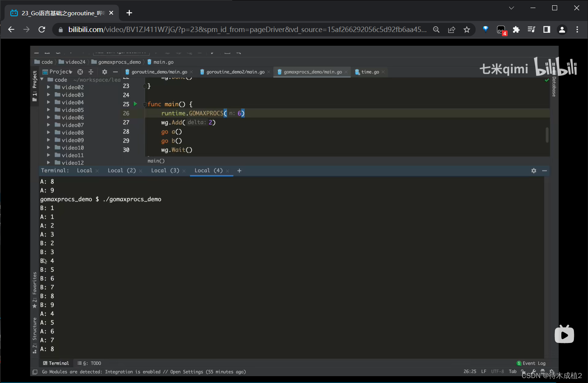Image resolution: width=588 pixels, height=383 pixels.
Task: Click the UTF-8 encoding in status bar
Action: click(497, 372)
